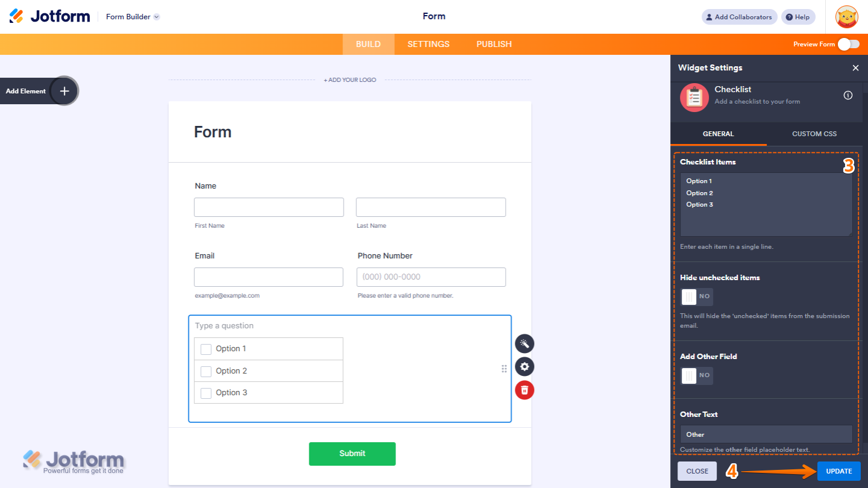Open the widget wizard with magic wand icon
This screenshot has height=488, width=868.
click(x=524, y=343)
